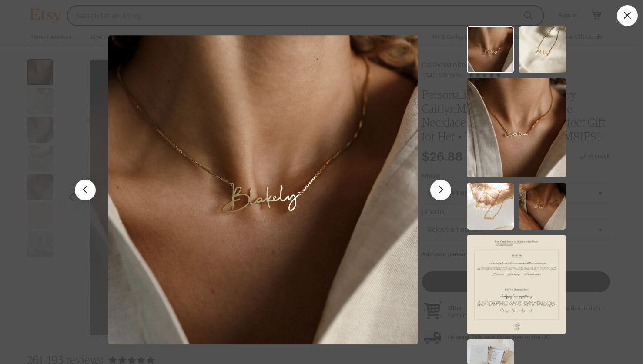Open thumbnail of necklace lying in sunlight

coord(490,206)
